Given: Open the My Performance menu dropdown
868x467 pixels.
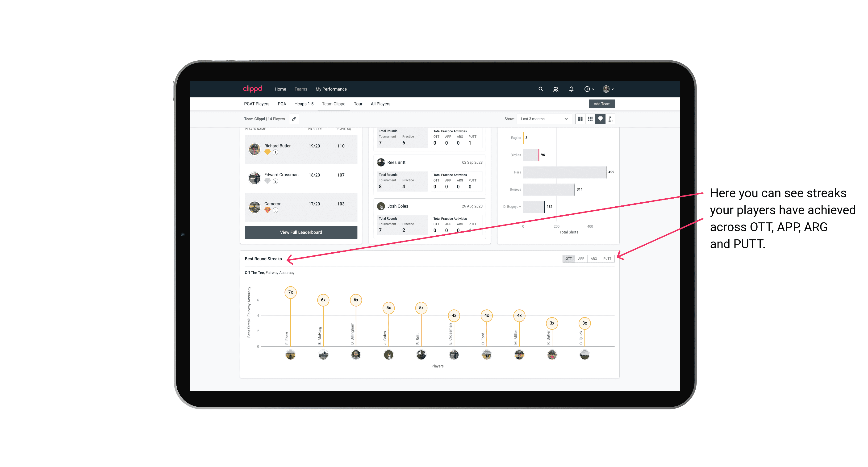Looking at the screenshot, I should [x=331, y=89].
